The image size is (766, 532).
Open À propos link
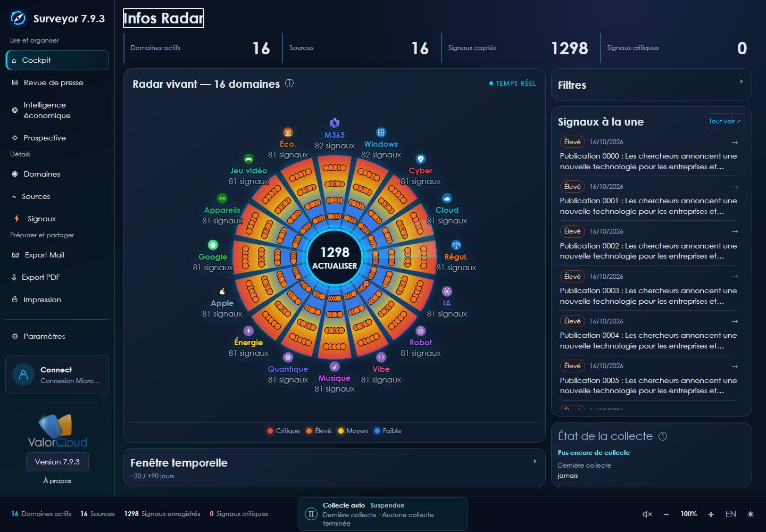pyautogui.click(x=57, y=481)
